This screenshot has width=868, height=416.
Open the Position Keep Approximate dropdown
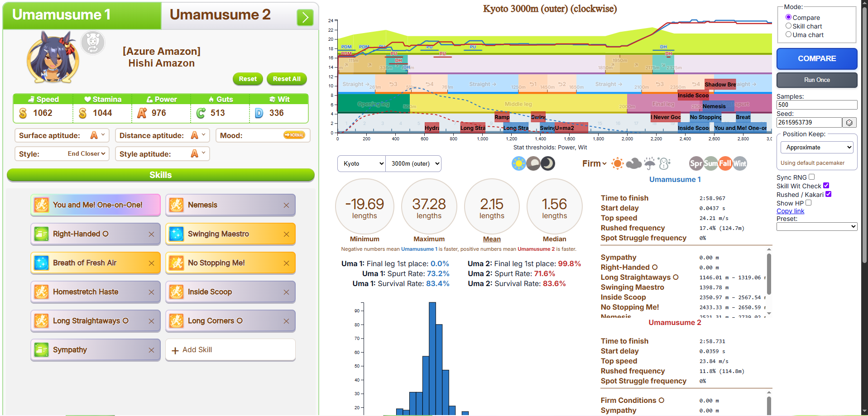click(x=817, y=147)
